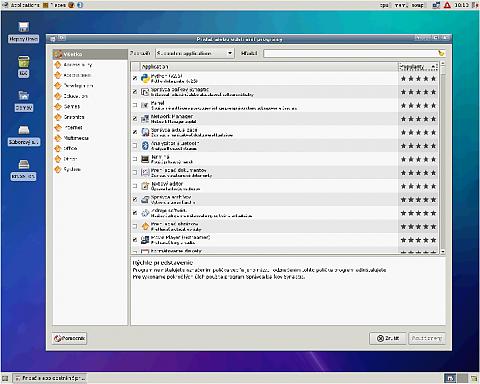Click the archive manager application icon
Image resolution: width=480 pixels, height=384 pixels.
pyautogui.click(x=145, y=199)
